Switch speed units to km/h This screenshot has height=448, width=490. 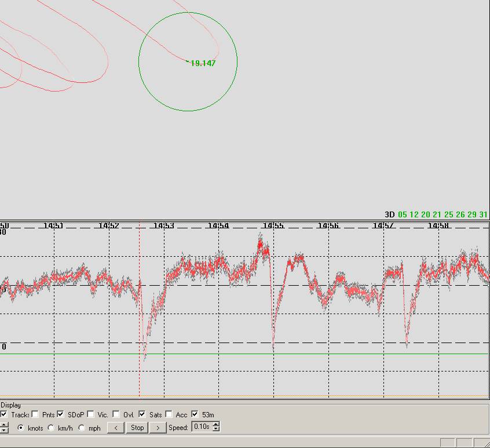52,428
